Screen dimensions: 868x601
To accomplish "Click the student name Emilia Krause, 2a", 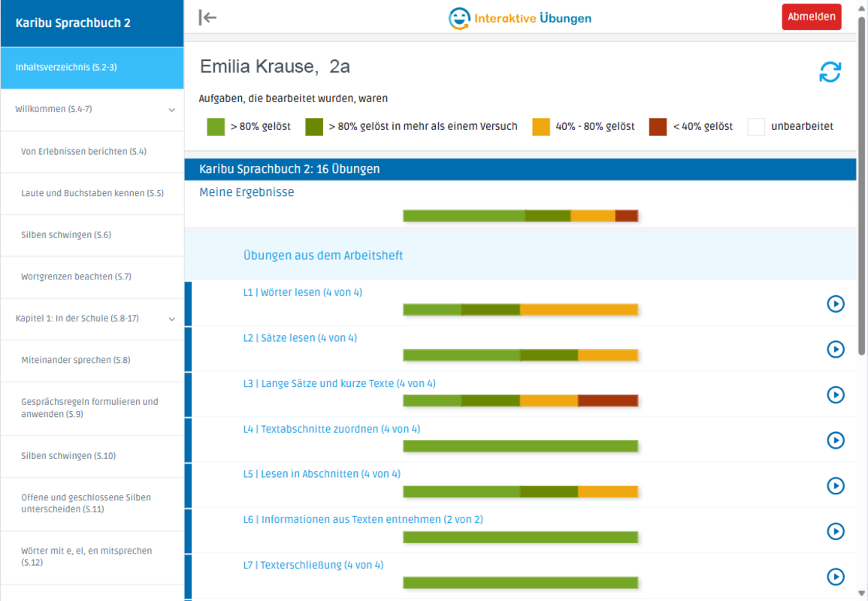I will pos(275,67).
